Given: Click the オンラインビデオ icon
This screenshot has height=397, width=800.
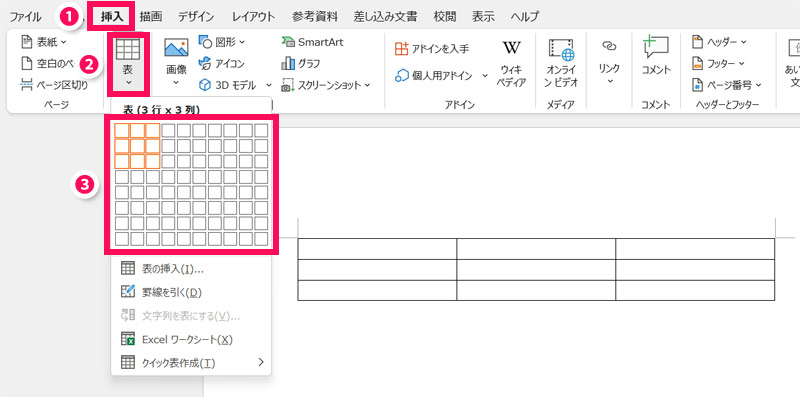Looking at the screenshot, I should [x=561, y=63].
